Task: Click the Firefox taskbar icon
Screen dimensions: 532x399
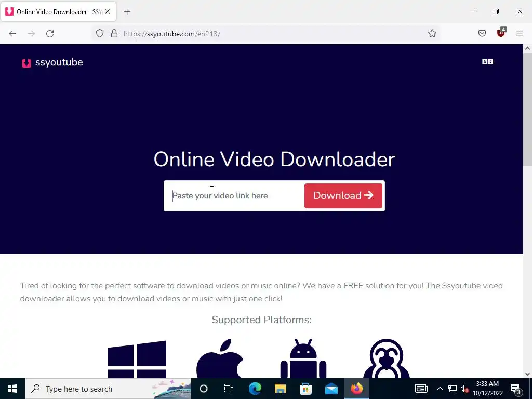Action: point(356,389)
